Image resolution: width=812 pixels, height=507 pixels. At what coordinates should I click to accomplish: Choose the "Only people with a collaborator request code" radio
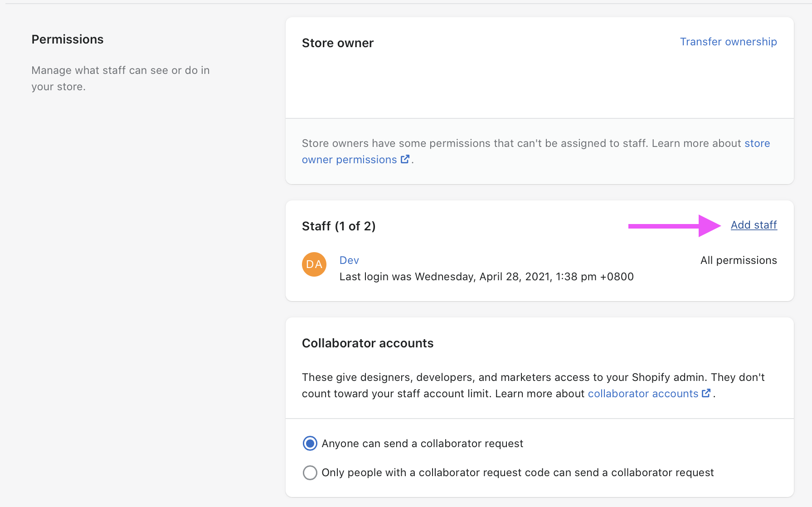tap(310, 473)
